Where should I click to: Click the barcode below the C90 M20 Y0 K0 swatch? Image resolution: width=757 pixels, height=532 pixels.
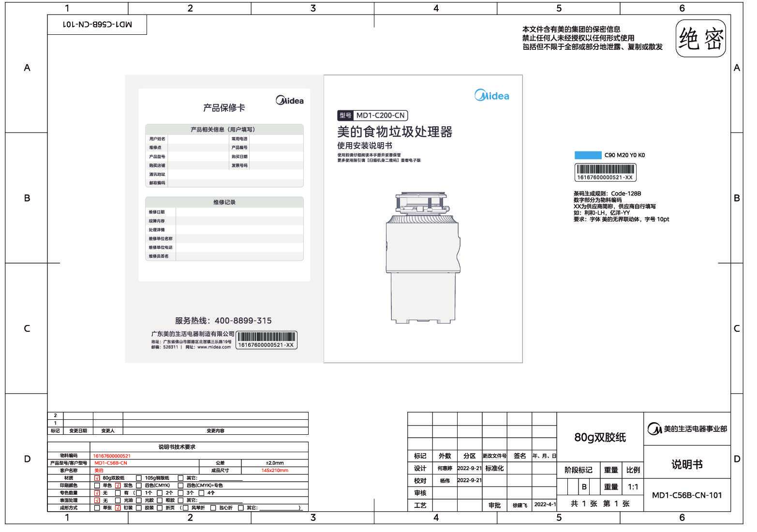[605, 172]
